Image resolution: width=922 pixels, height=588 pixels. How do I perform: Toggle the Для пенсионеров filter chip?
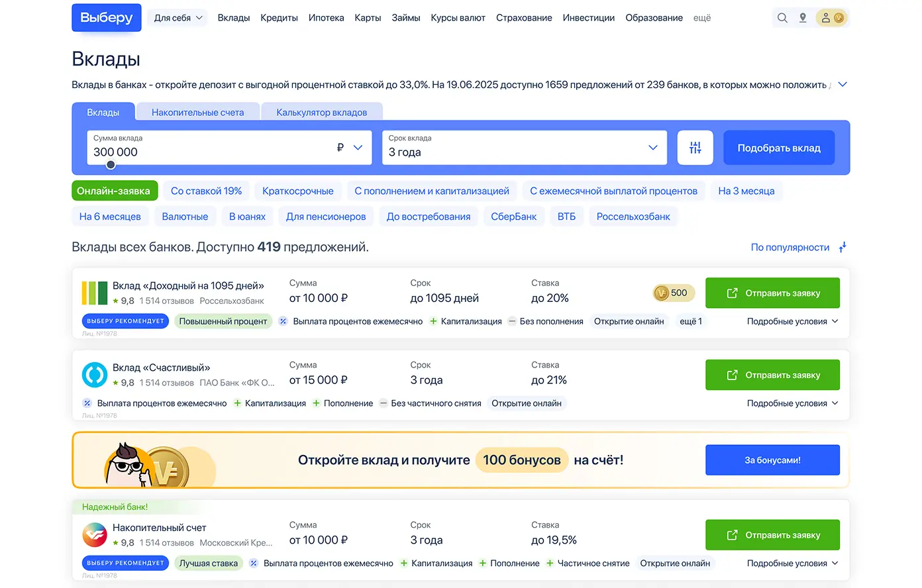[326, 217]
